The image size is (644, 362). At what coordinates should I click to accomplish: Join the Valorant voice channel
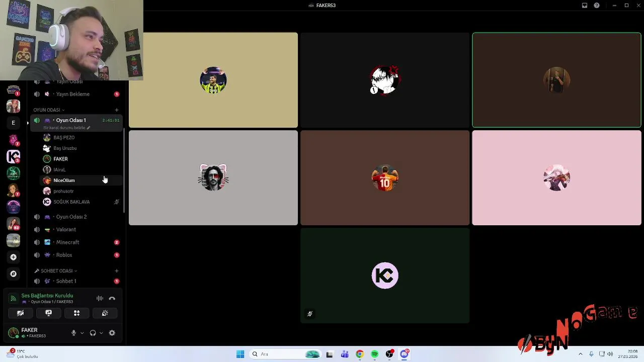point(76,229)
